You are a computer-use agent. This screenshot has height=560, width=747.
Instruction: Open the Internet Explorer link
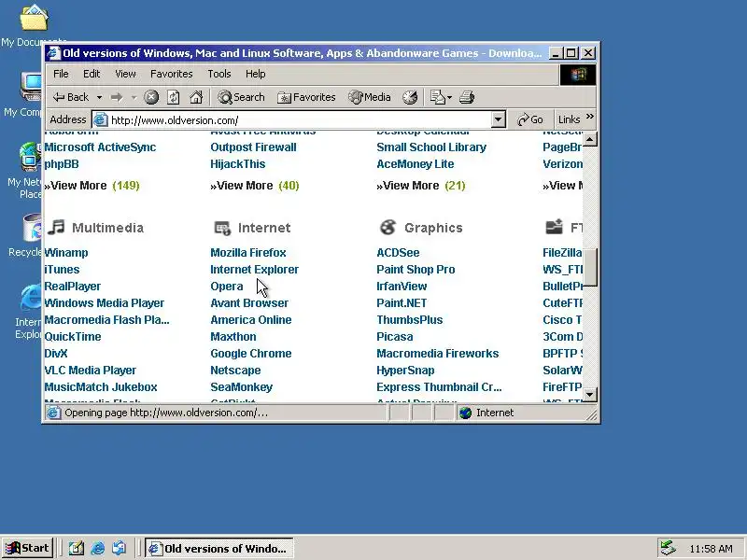254,270
